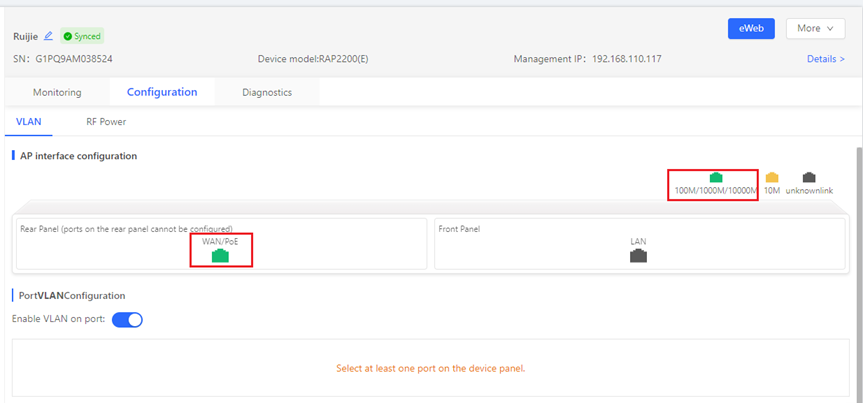863x403 pixels.
Task: Switch to the Diagnostics tab
Action: (267, 92)
